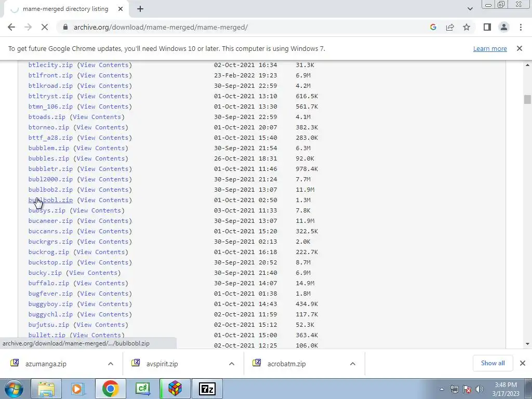
Task: Open 7-Zip from the taskbar
Action: [207, 389]
